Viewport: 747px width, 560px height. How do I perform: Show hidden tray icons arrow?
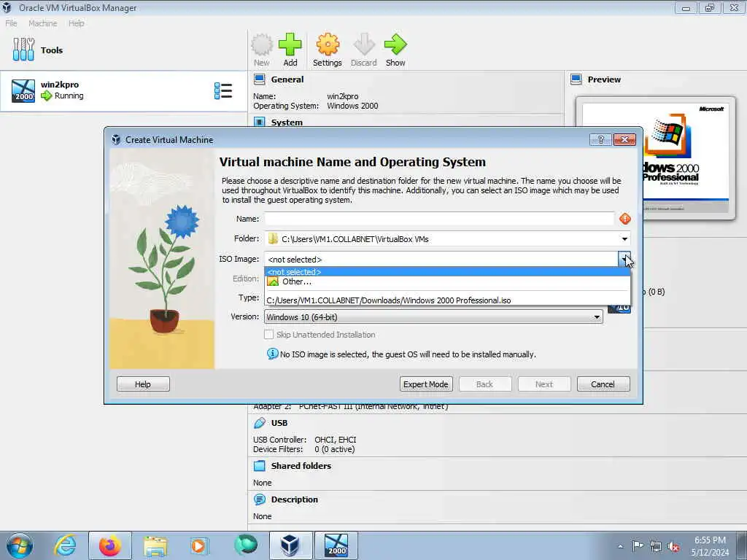pyautogui.click(x=620, y=546)
